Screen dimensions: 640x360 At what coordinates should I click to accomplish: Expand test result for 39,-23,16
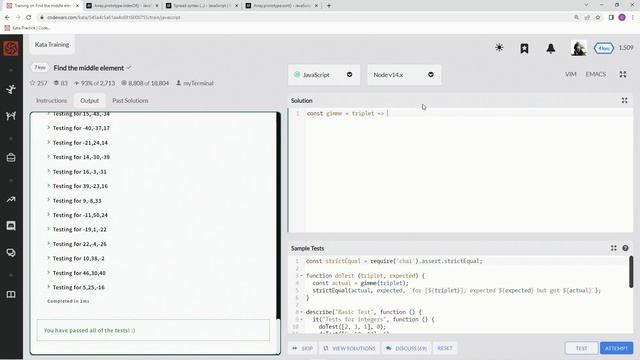pos(78,186)
